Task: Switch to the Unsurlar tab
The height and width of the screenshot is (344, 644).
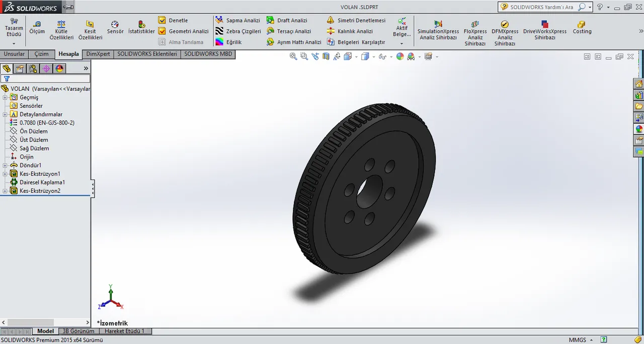Action: 14,54
